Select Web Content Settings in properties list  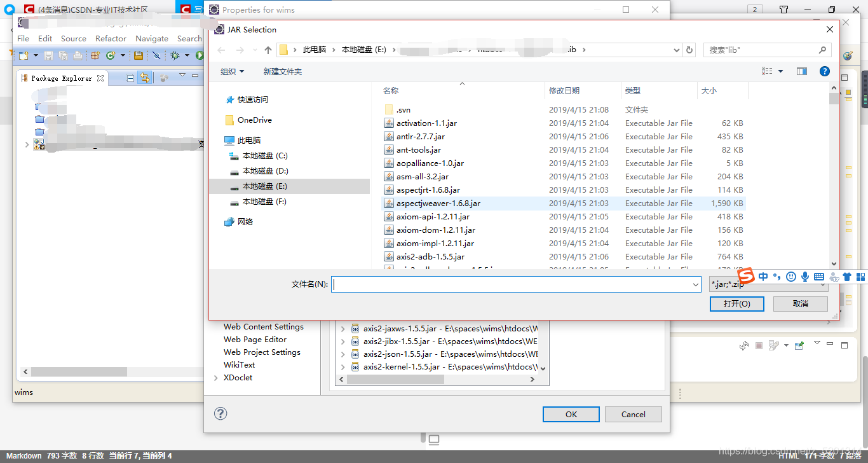click(264, 327)
